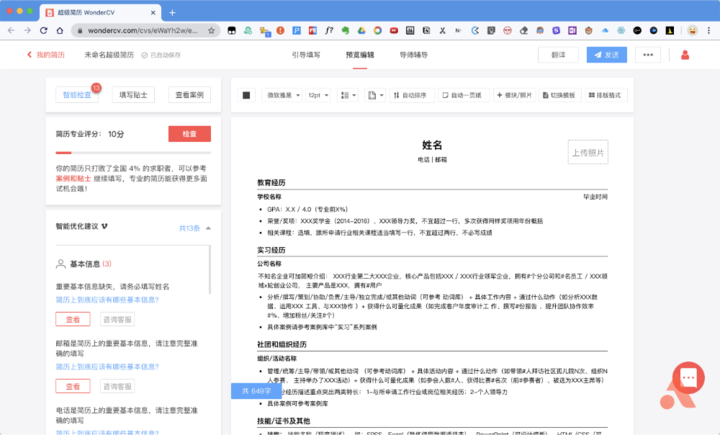Click the orange exclamation extension icon
The image size is (720, 435).
click(280, 30)
